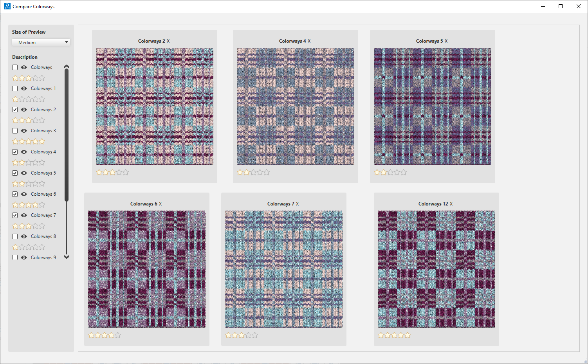Check the Colorways 3 checkbox
The image size is (588, 364).
click(15, 131)
